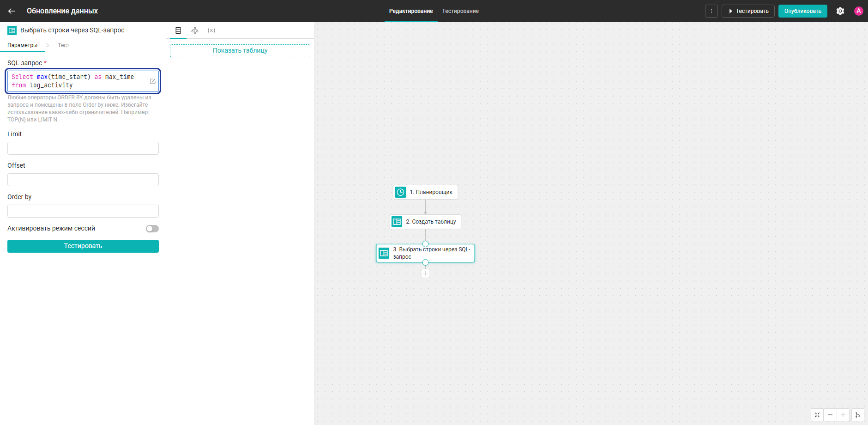Click the top connector of node 3
The image size is (868, 425).
tap(425, 244)
